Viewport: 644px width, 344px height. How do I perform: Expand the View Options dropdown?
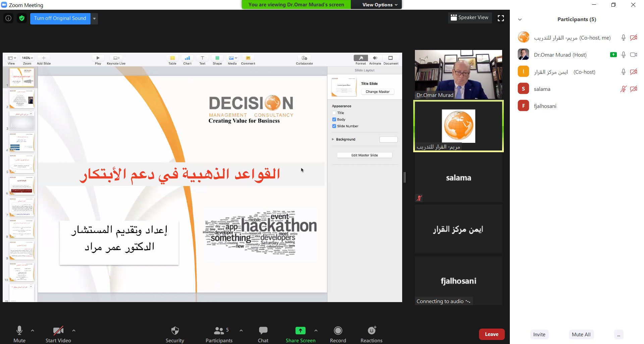379,5
